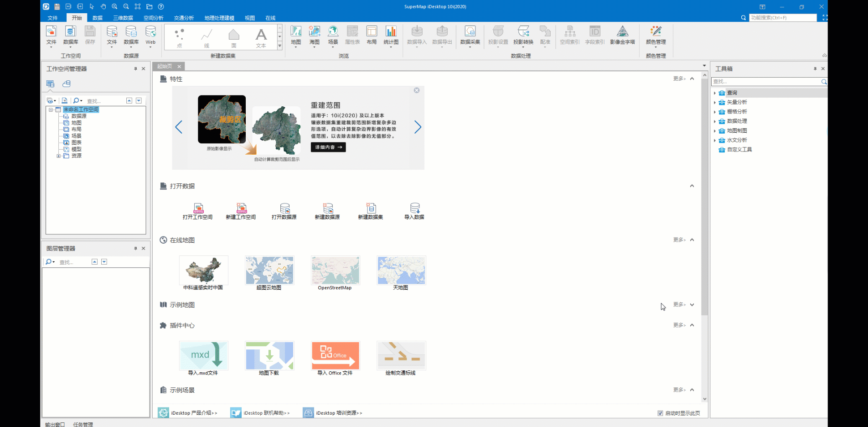Switch to the 三维数据 ribbon tab
The image size is (868, 427).
[123, 18]
